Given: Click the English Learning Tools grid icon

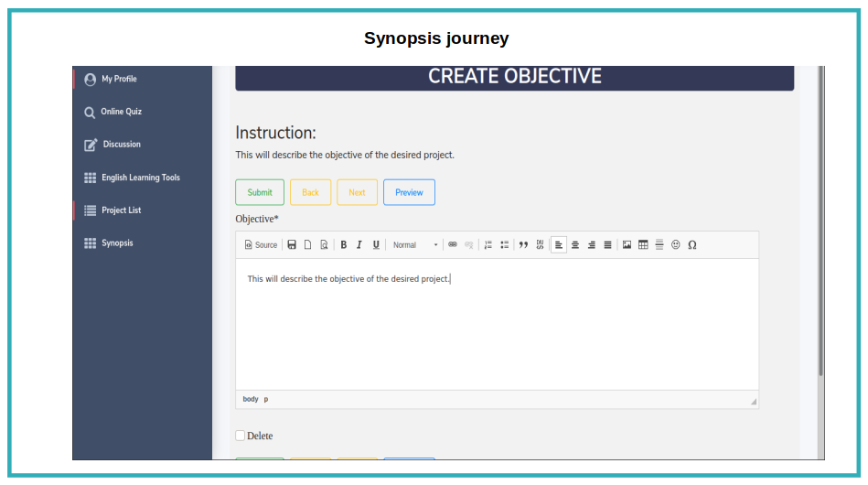Looking at the screenshot, I should pos(91,178).
